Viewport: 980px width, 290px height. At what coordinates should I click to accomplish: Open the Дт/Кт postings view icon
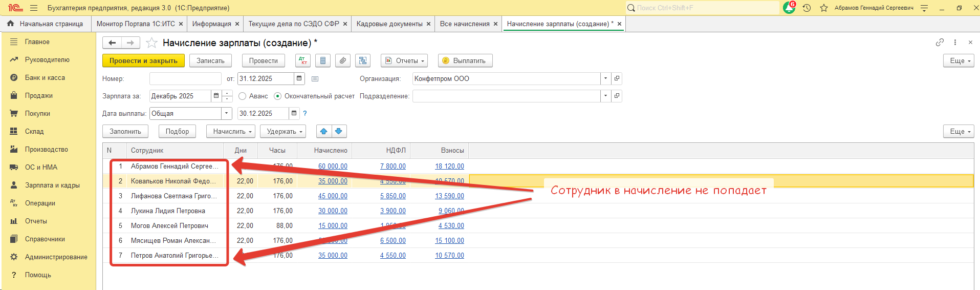[x=303, y=60]
